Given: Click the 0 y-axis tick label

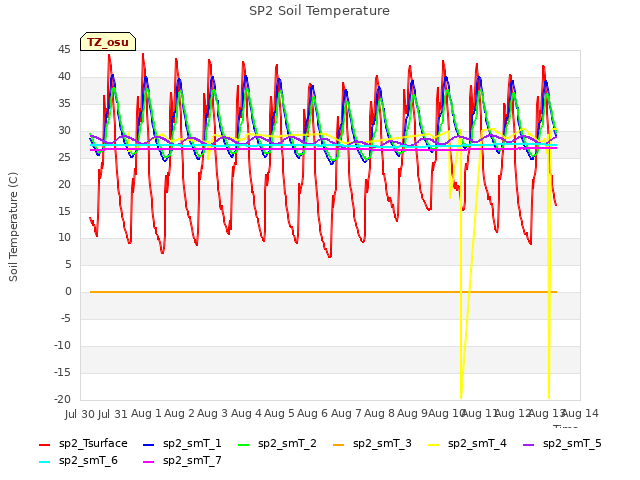Looking at the screenshot, I should tap(68, 292).
